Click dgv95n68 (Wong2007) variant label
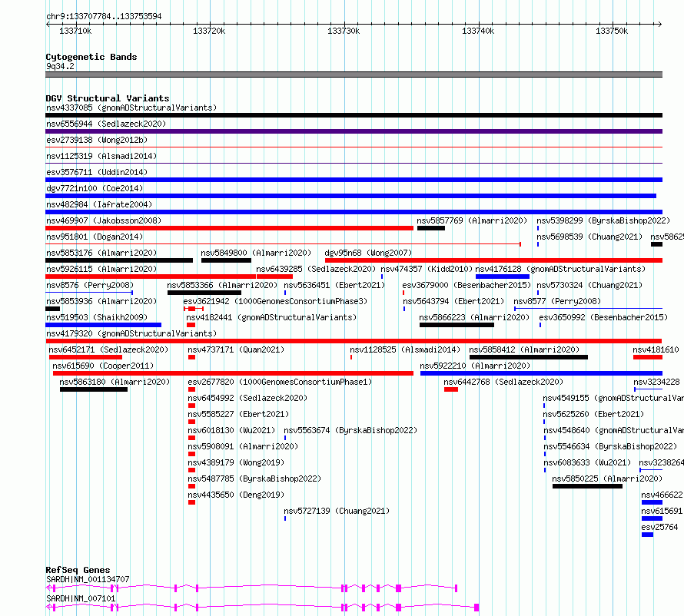 (x=368, y=253)
